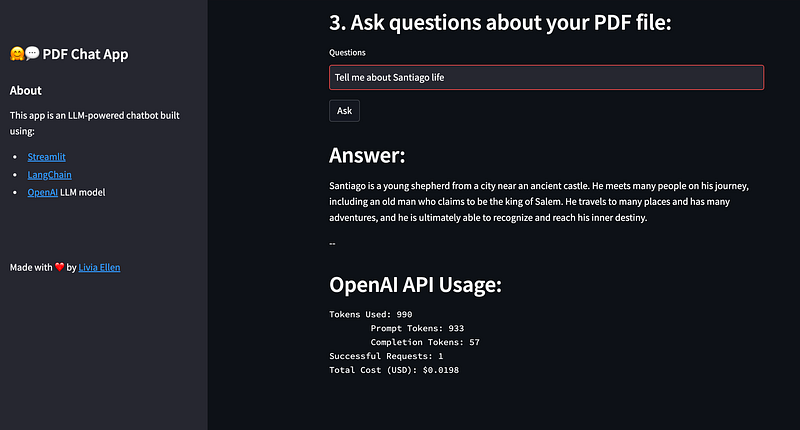Click the Questions label
Viewport: 800px width, 430px height.
(347, 53)
